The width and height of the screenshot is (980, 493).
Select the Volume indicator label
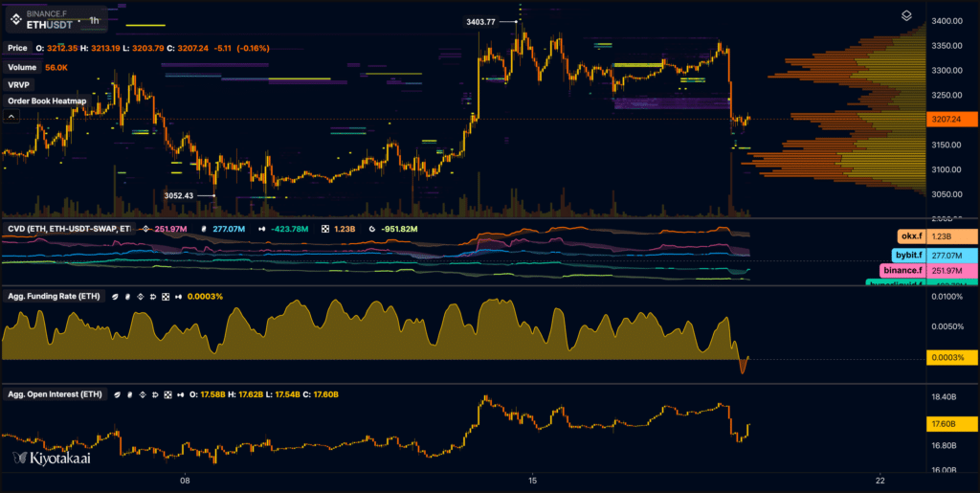click(x=23, y=67)
